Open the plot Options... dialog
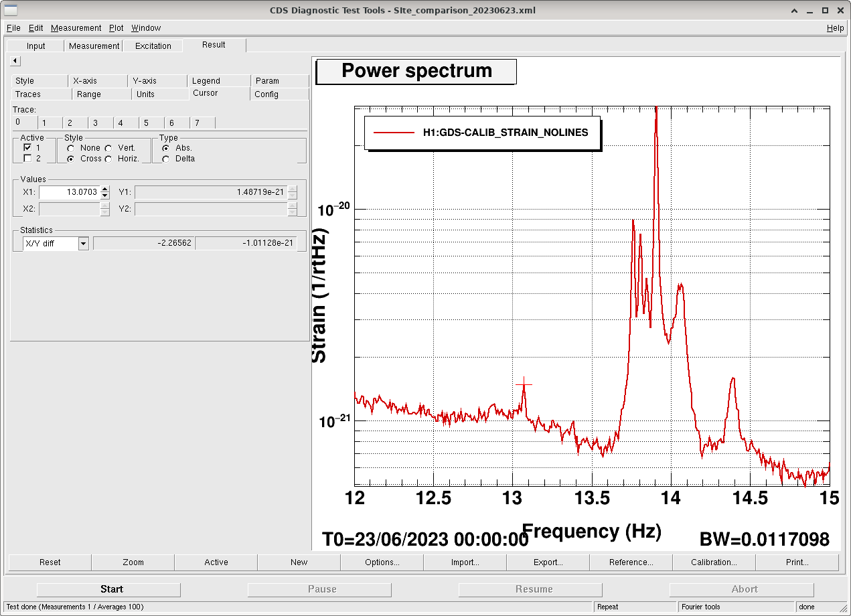This screenshot has height=616, width=851. pyautogui.click(x=382, y=562)
